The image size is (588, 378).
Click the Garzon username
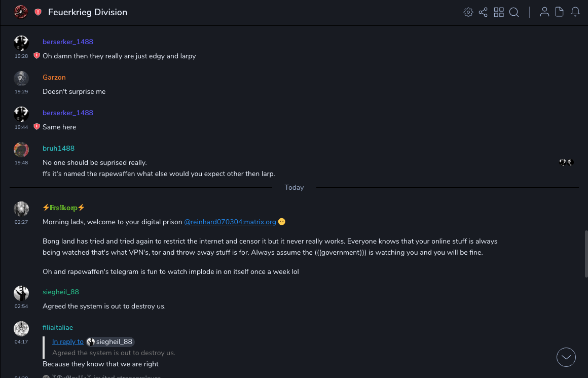tap(54, 77)
